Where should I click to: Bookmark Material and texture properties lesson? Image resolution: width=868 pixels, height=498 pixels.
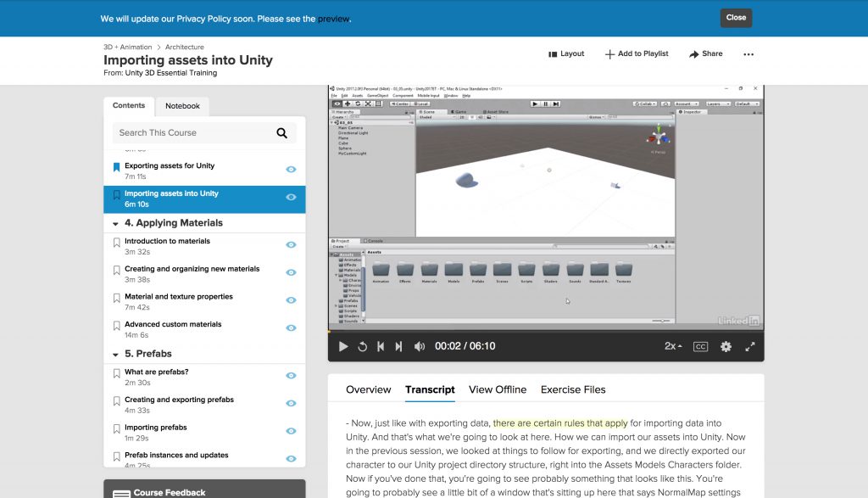point(116,298)
